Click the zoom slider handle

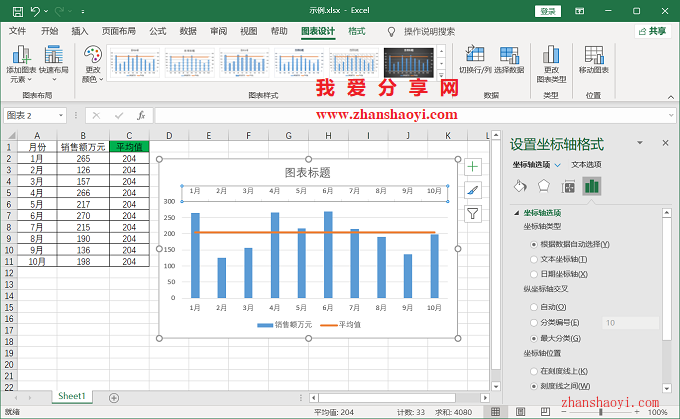(x=601, y=412)
